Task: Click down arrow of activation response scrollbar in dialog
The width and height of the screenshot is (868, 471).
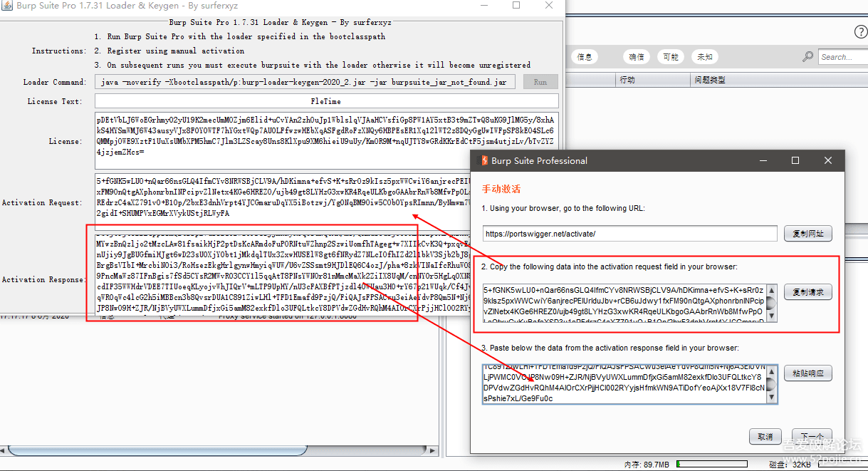Action: pyautogui.click(x=773, y=399)
